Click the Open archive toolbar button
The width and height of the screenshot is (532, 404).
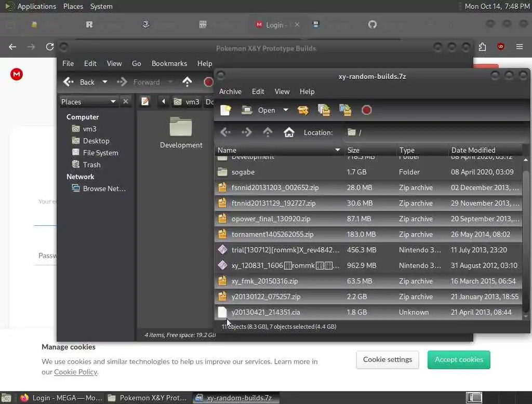point(259,110)
